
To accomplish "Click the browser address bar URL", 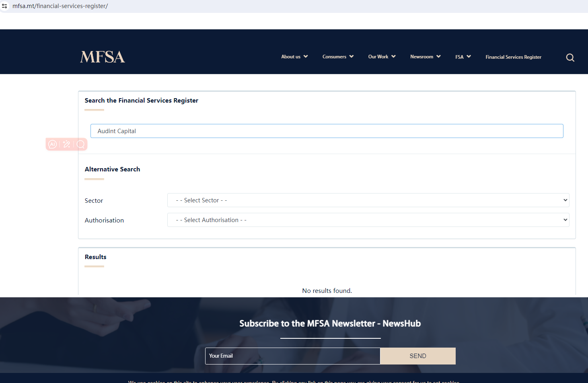I will coord(60,6).
